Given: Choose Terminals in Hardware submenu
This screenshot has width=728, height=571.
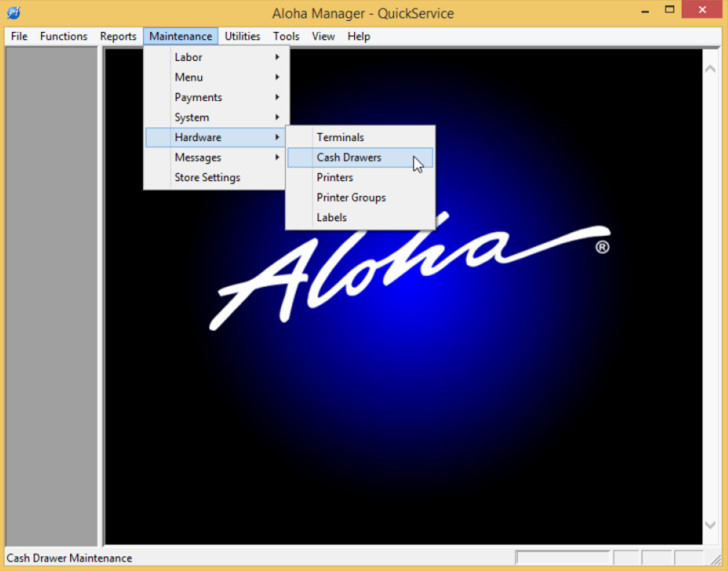Looking at the screenshot, I should [360, 138].
